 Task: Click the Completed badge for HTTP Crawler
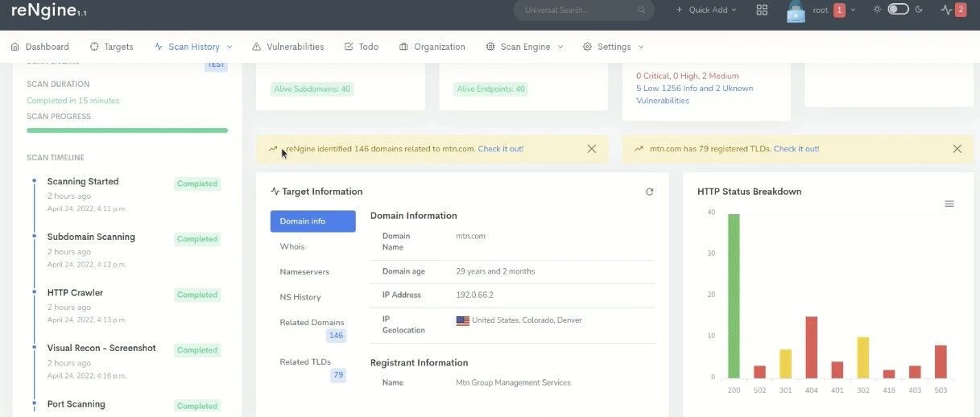coord(197,295)
